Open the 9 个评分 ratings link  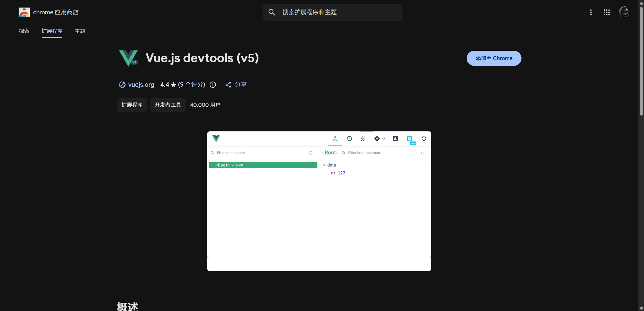click(x=192, y=85)
